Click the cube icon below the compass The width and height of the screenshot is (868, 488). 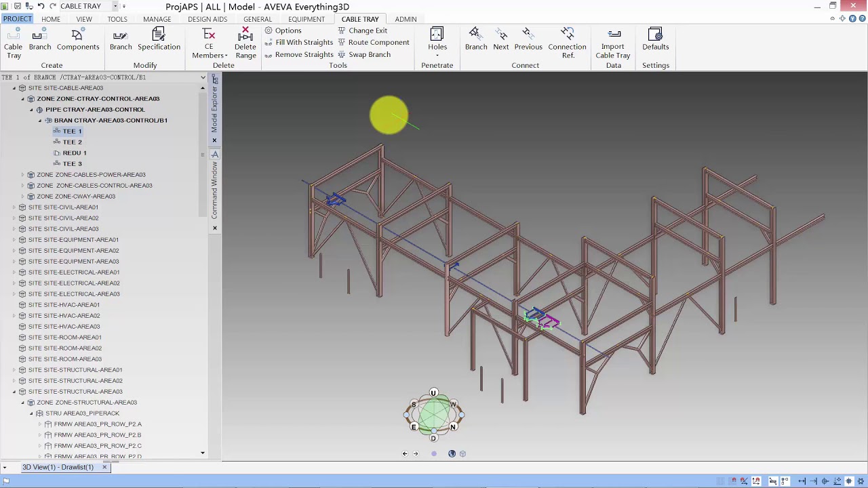coord(462,453)
